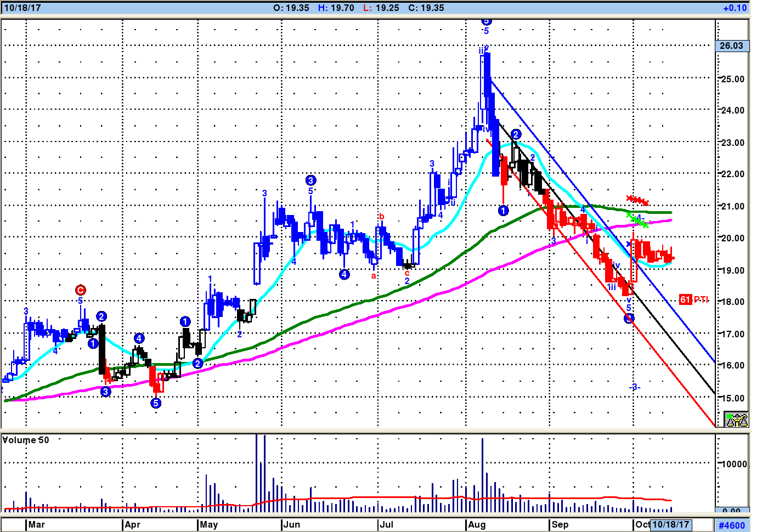Select the Sep label on the time axis
The height and width of the screenshot is (532, 768).
click(560, 524)
